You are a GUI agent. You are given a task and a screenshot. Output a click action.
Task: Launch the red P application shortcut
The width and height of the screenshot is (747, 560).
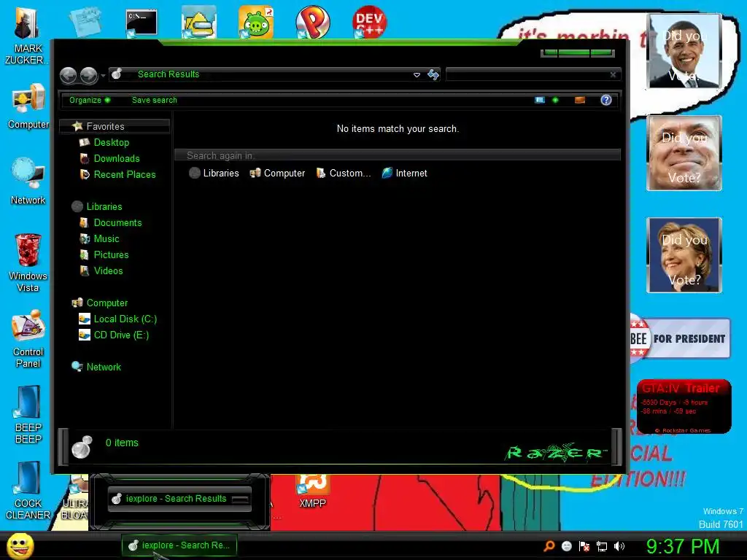[313, 22]
